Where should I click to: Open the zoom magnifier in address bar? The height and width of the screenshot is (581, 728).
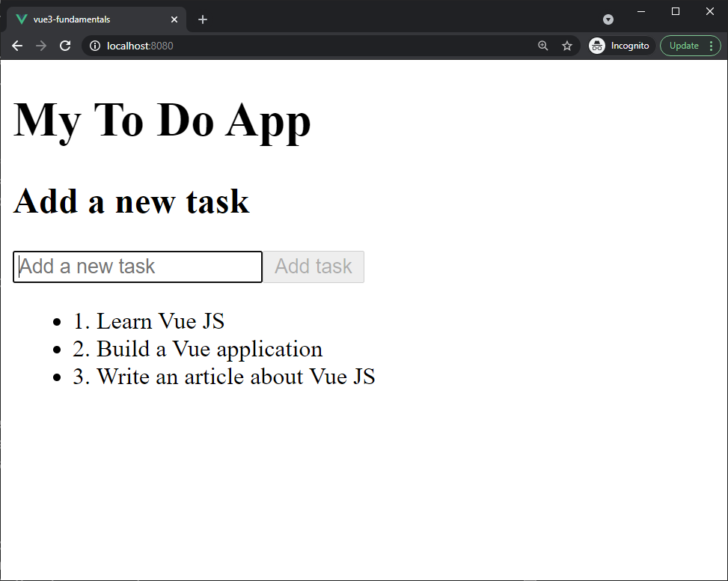coord(543,46)
